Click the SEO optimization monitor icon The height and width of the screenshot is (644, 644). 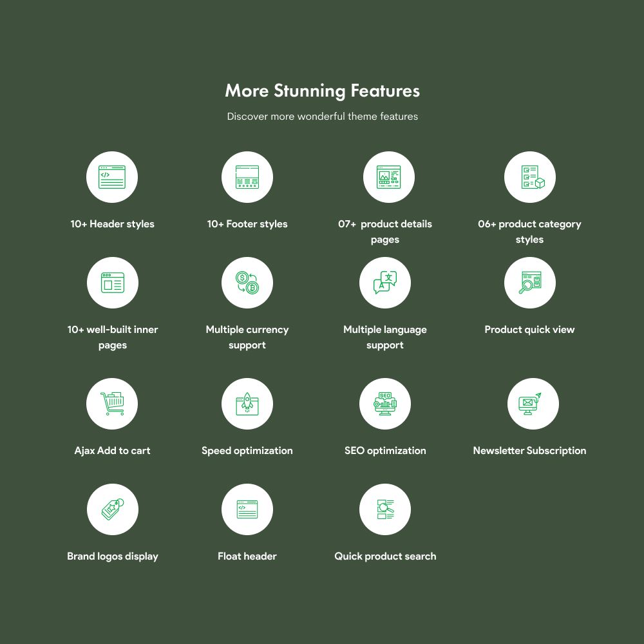(x=385, y=404)
